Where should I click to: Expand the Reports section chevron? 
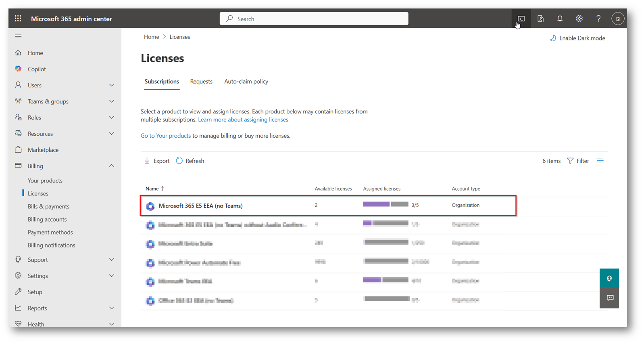click(112, 308)
